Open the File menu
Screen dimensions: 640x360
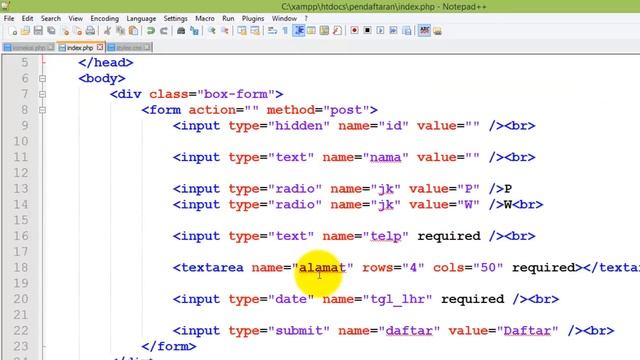9,18
